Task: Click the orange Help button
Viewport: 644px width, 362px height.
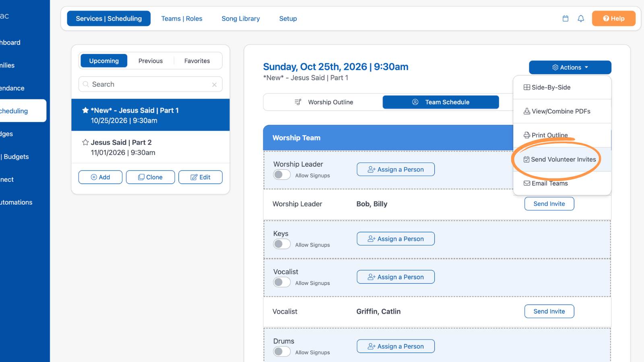Action: point(613,19)
